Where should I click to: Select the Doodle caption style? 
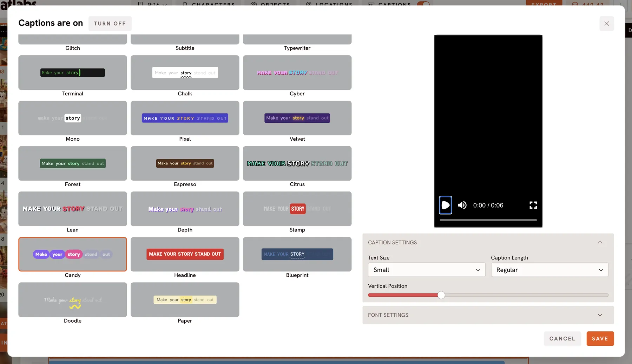pos(73,300)
